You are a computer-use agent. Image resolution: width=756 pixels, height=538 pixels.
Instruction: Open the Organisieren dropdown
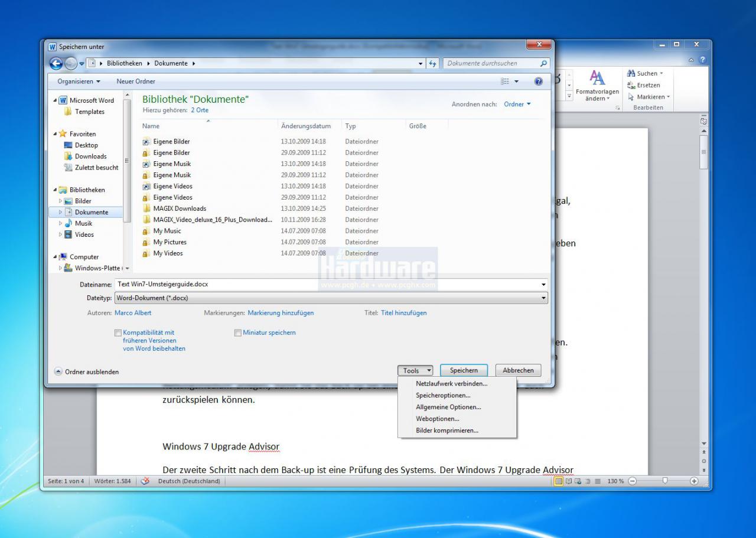point(79,81)
